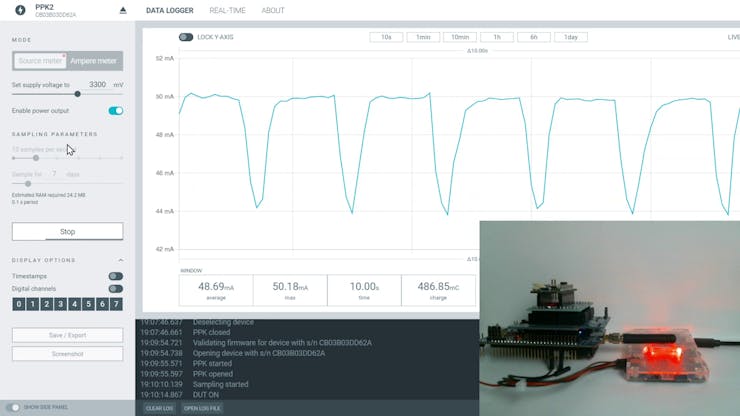Toggle digital channel 7 button
This screenshot has width=740, height=416.
point(116,304)
